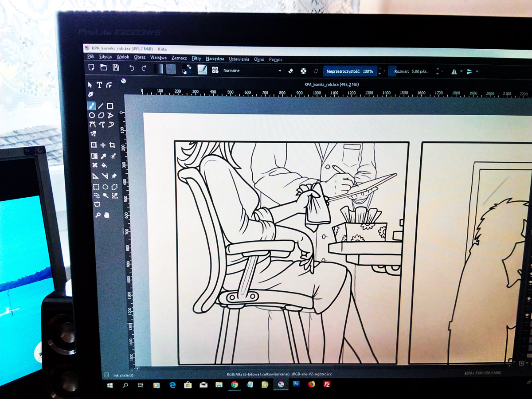Select the Fill bucket tool
This screenshot has height=399, width=532.
click(x=104, y=165)
